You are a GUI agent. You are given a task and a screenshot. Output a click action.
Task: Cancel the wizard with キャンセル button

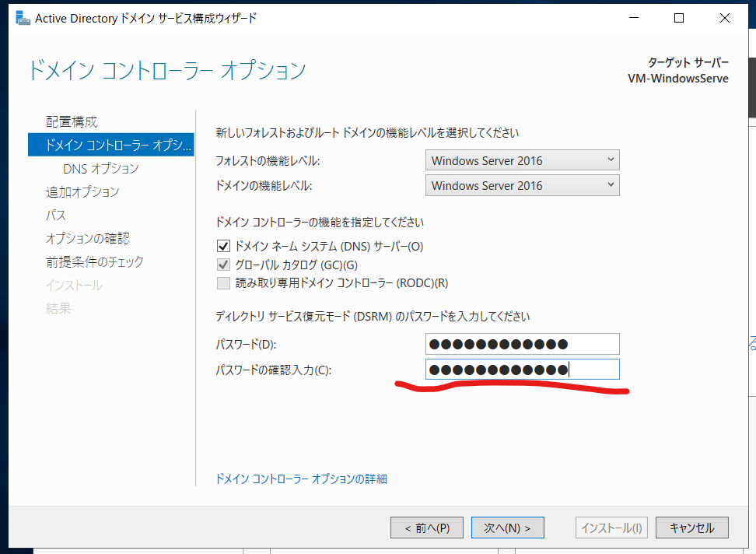(x=692, y=528)
